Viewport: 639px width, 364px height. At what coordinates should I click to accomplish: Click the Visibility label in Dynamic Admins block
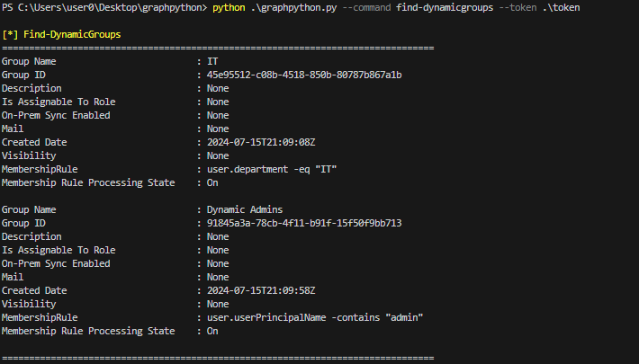(29, 304)
